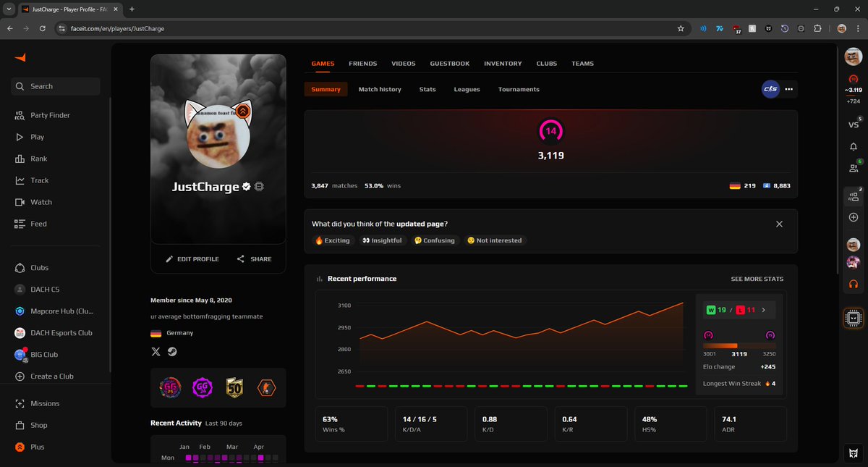
Task: Bookmark this page with the star icon
Action: 681,29
